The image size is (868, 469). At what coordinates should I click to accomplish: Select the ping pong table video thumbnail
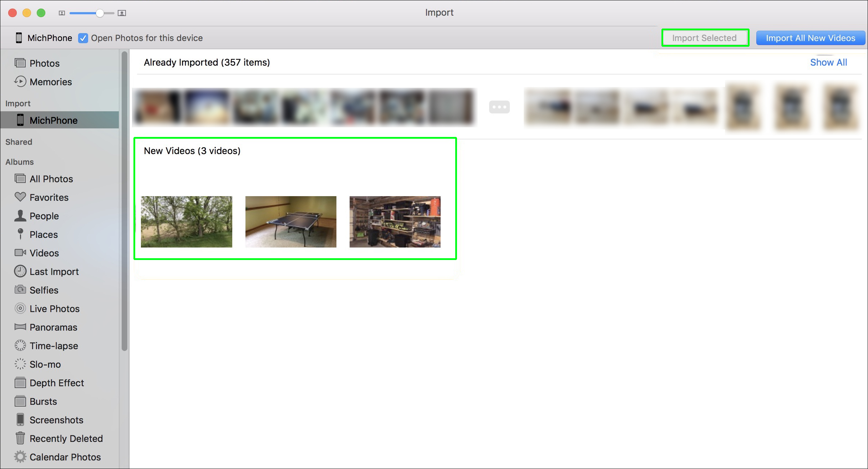(291, 221)
